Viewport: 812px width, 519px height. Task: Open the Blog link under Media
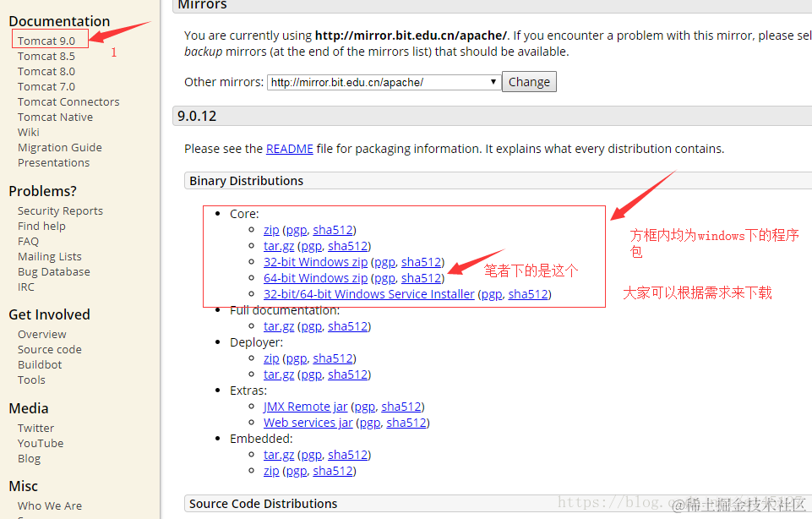point(29,458)
